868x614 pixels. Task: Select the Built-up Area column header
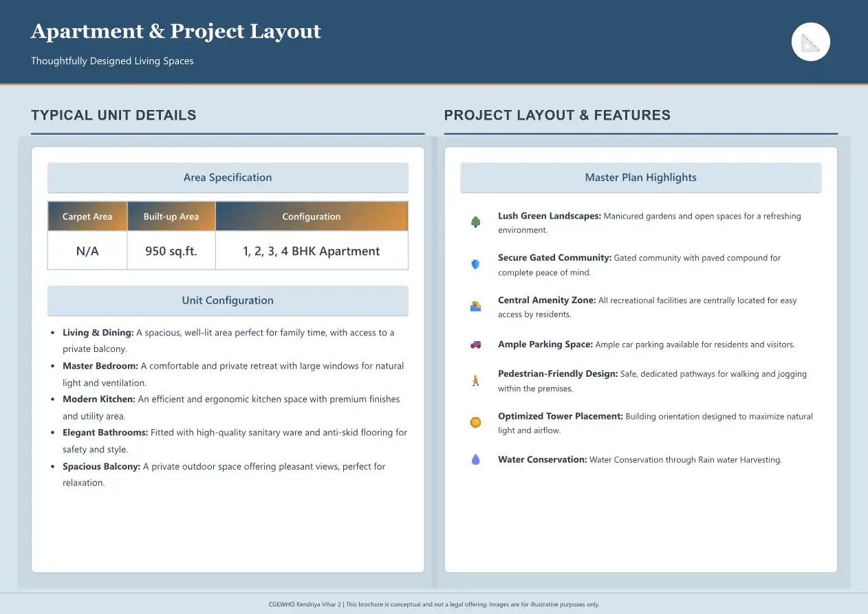pyautogui.click(x=171, y=217)
